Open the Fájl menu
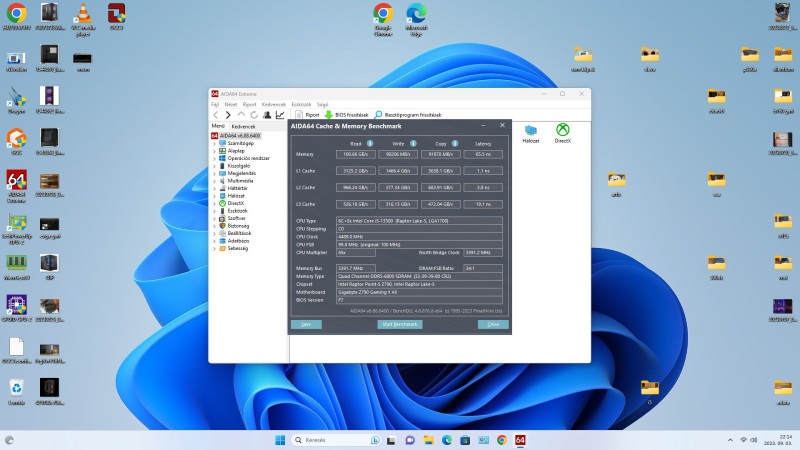Viewport: 800px width, 450px height. click(x=215, y=104)
